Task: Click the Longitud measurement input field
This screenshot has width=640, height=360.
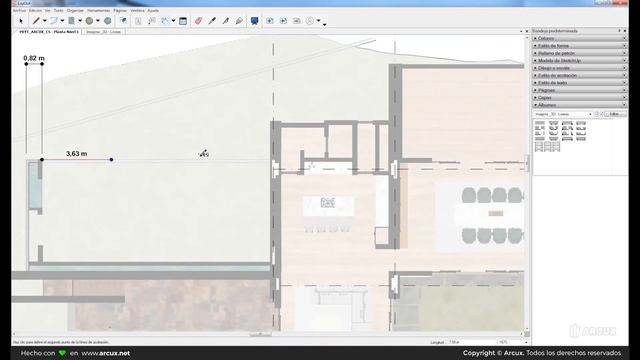Action: pos(471,342)
